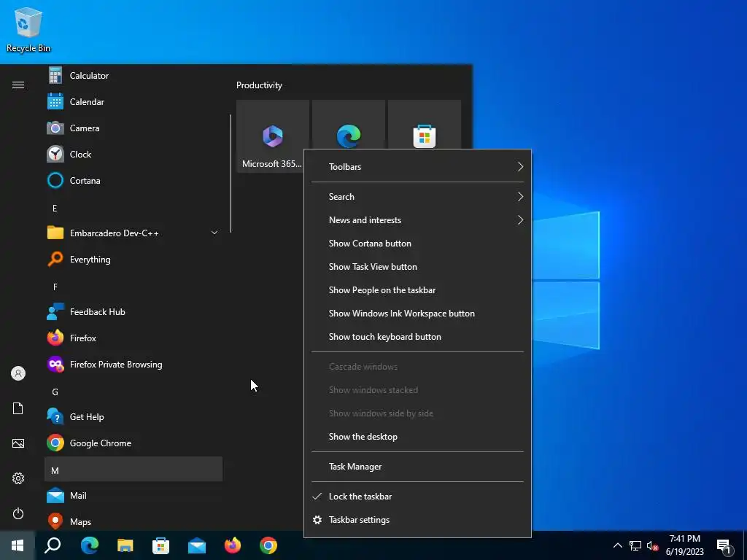Open Mail from the taskbar

[x=197, y=545]
